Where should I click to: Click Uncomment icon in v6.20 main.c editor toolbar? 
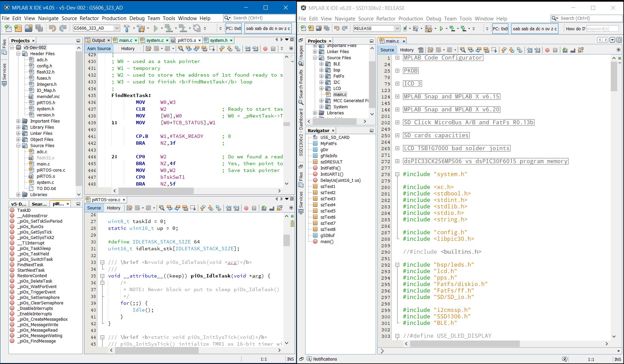[x=573, y=50]
